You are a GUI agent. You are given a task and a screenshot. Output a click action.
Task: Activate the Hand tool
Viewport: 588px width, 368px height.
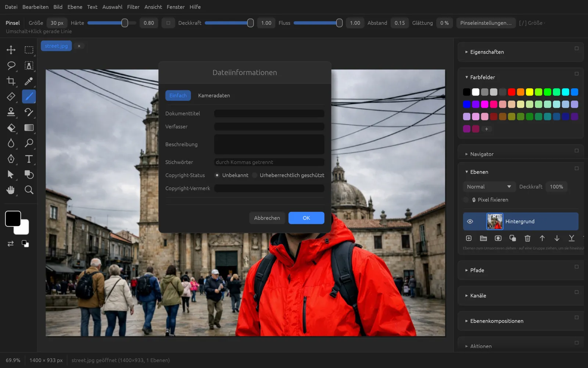click(x=11, y=190)
